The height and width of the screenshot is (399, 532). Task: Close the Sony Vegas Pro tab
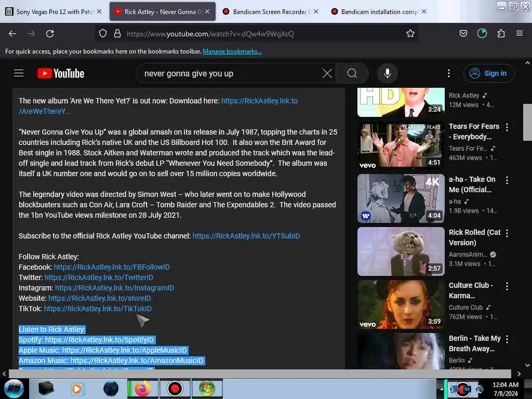pos(99,11)
